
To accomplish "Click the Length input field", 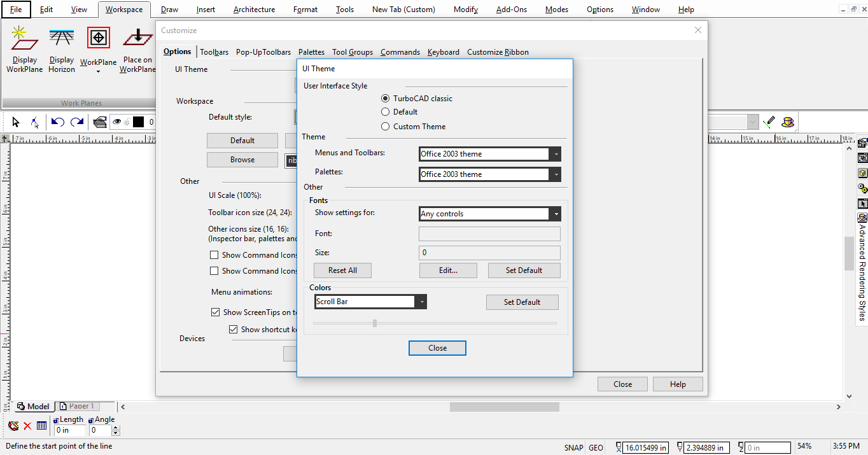I will pos(70,431).
